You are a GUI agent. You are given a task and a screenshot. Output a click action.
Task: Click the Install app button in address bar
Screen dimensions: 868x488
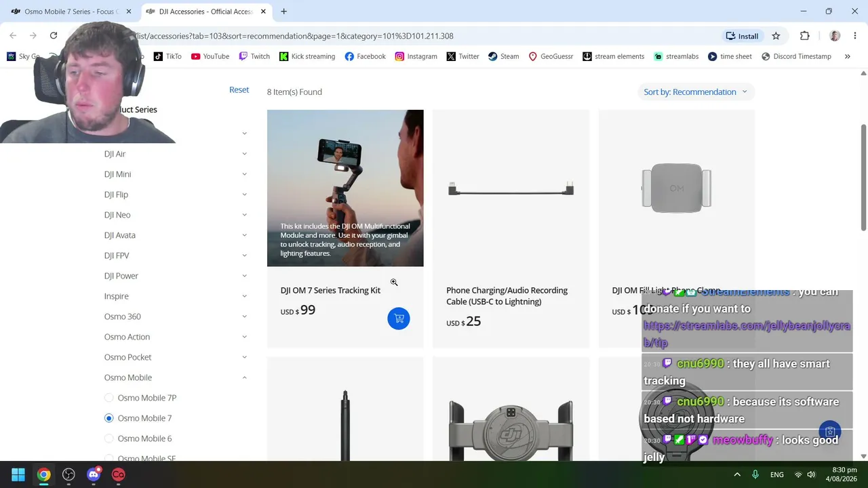coord(742,36)
